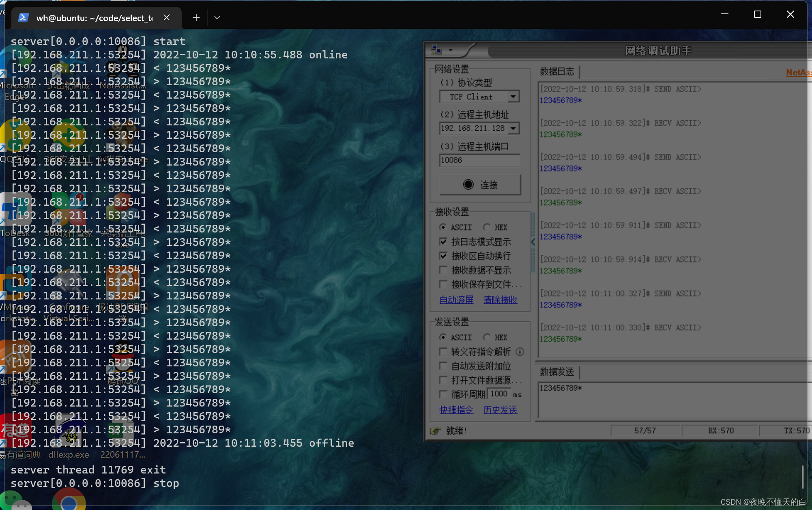The height and width of the screenshot is (510, 812).
Task: Expand the remote host address 192.168.211.128 dropdown
Action: pos(513,128)
